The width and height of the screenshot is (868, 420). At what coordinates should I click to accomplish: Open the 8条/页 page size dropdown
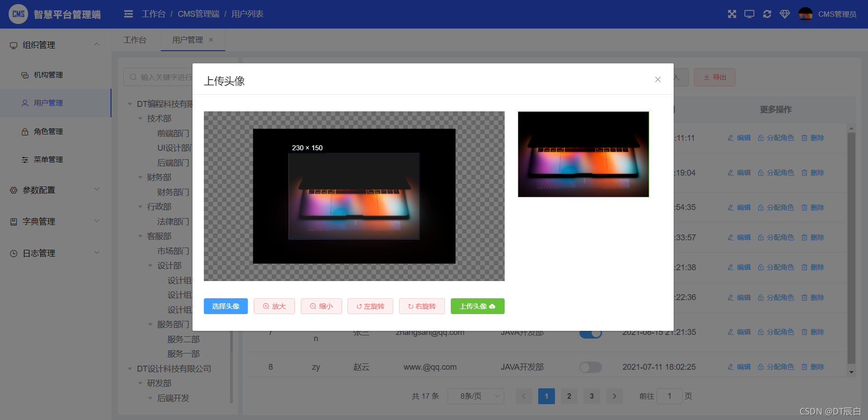(476, 396)
